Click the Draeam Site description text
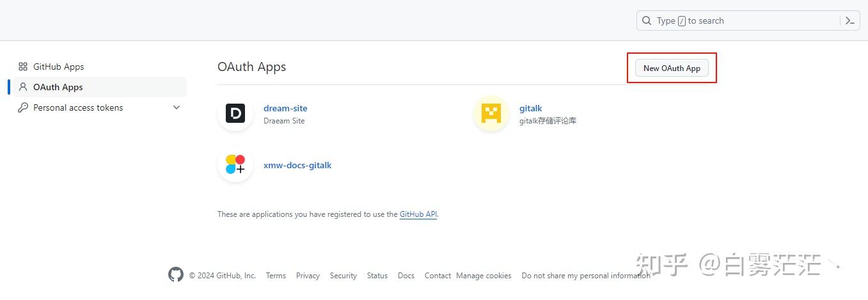Image resolution: width=868 pixels, height=300 pixels. pyautogui.click(x=284, y=120)
